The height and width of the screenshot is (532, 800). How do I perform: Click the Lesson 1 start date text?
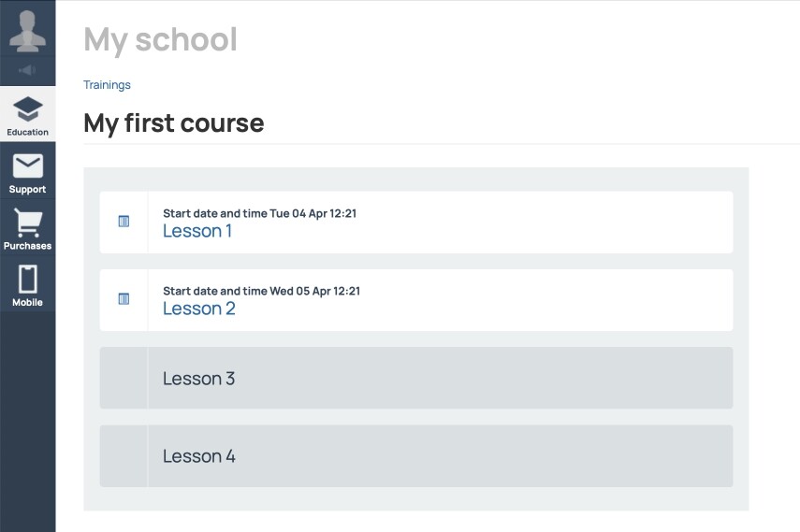coord(260,214)
